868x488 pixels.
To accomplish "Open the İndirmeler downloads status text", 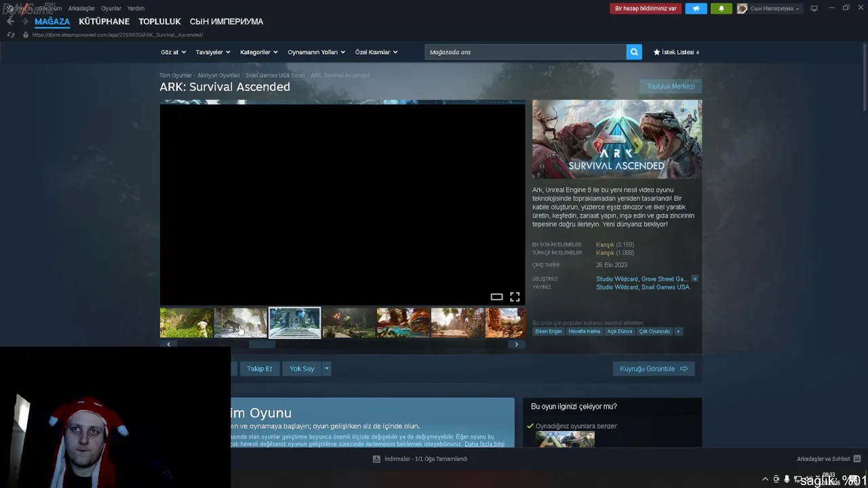I will (426, 459).
